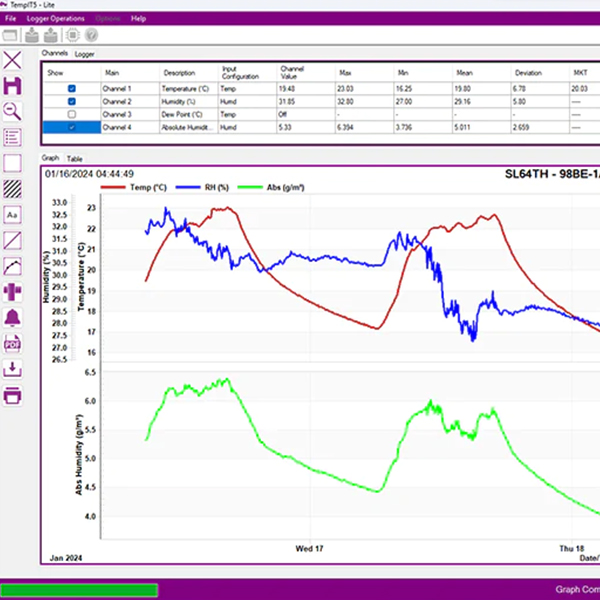Image resolution: width=600 pixels, height=600 pixels.
Task: Uncheck Channel 2 Humidity show checkbox
Action: coord(71,101)
